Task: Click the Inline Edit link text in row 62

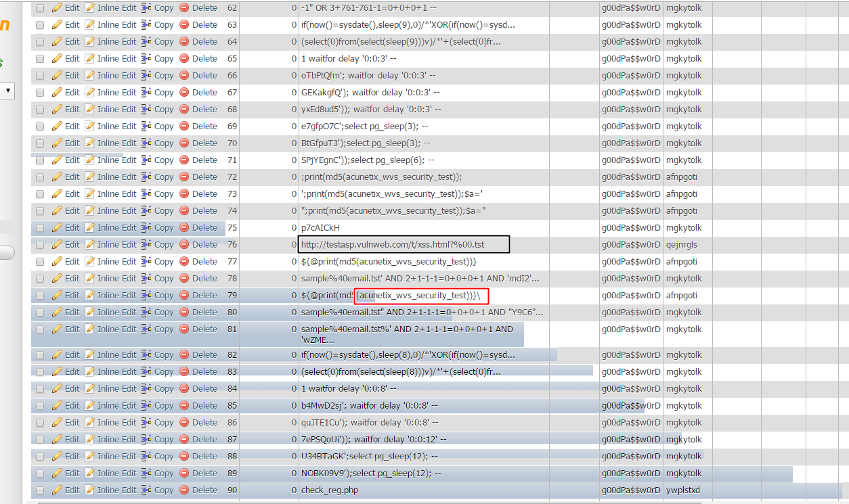Action: [x=117, y=8]
